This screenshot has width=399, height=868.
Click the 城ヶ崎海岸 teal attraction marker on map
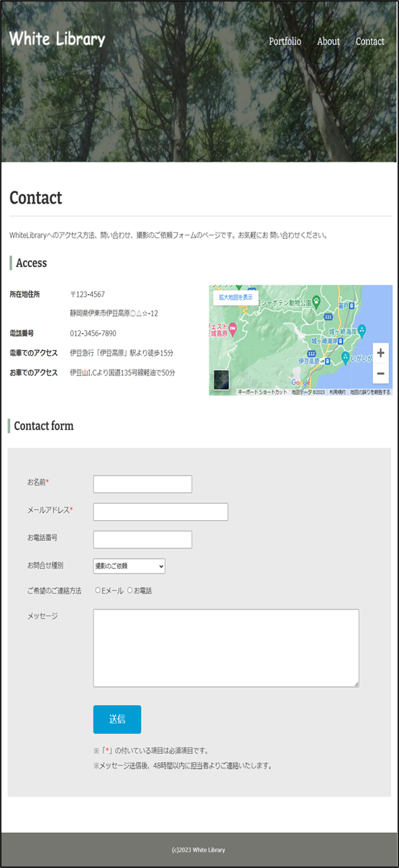tap(361, 330)
